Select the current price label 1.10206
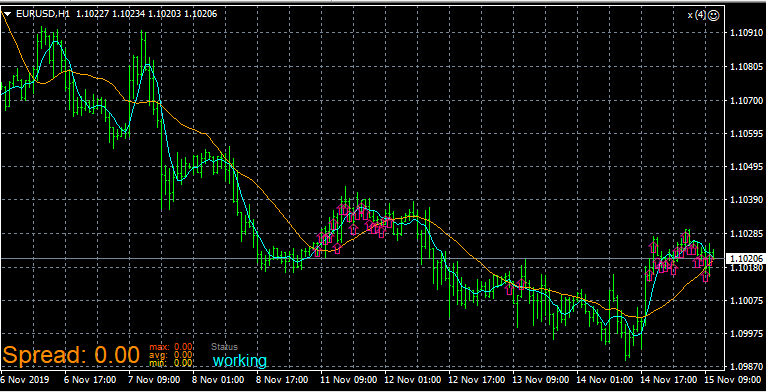Viewport: 766px width, 392px height. coord(745,258)
